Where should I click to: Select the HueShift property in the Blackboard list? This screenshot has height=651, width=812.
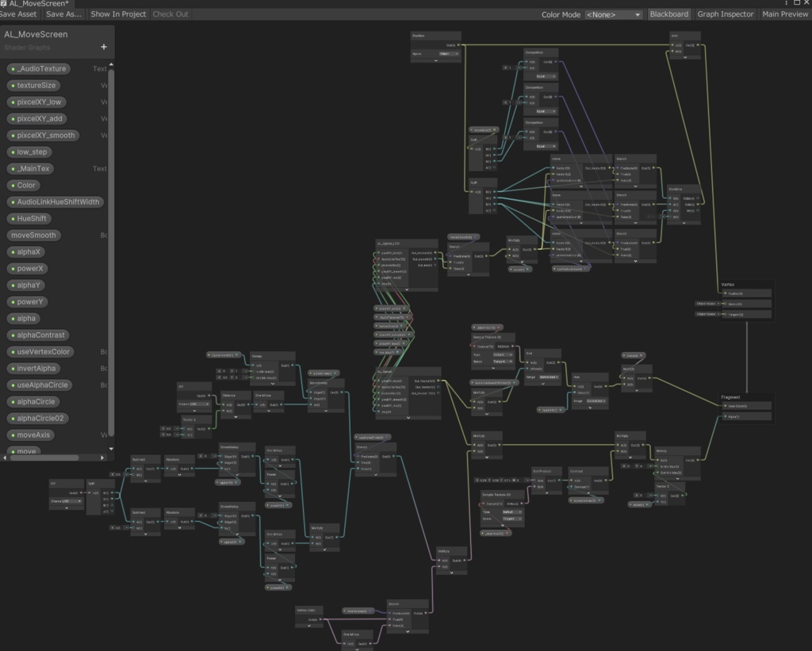tap(29, 219)
